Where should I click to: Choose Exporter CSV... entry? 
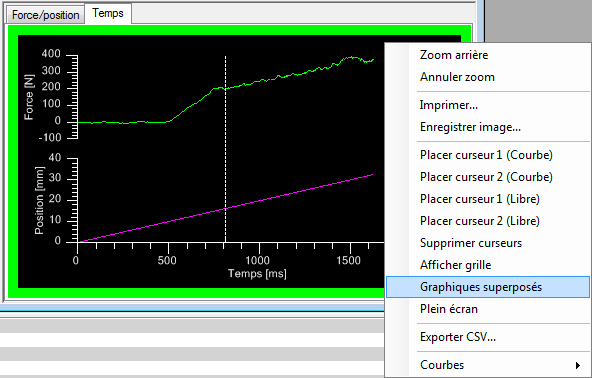[487, 337]
